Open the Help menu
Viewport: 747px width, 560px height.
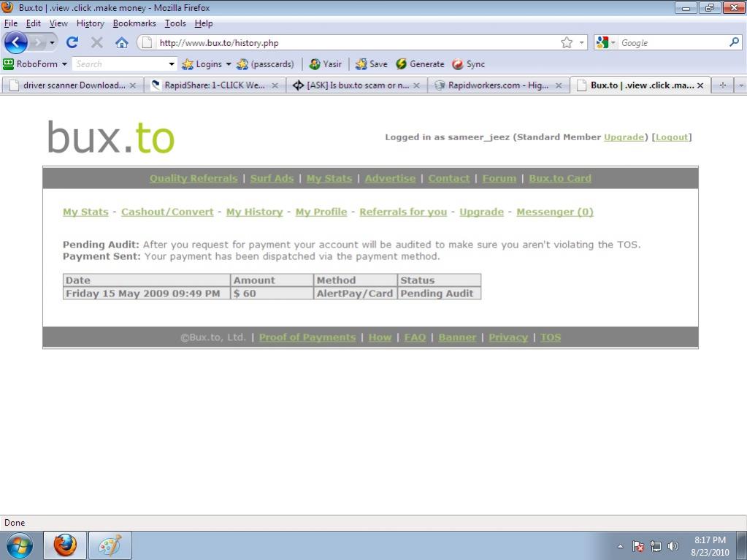pos(204,23)
